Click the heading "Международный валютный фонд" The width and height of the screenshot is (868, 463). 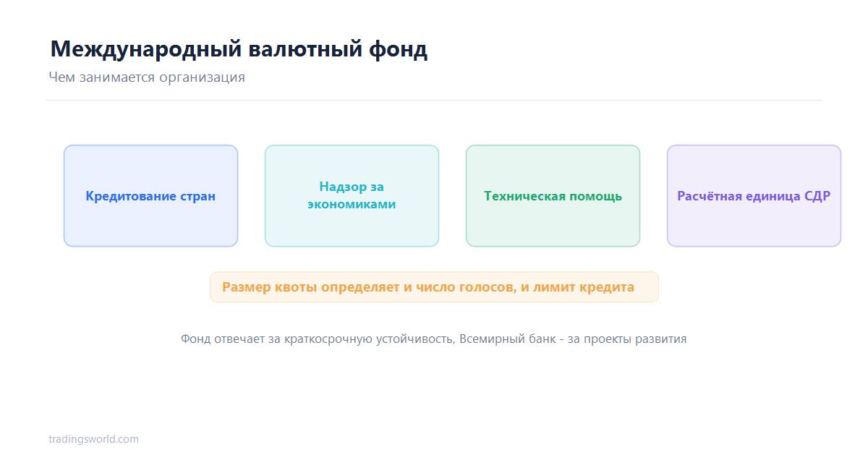click(x=239, y=50)
